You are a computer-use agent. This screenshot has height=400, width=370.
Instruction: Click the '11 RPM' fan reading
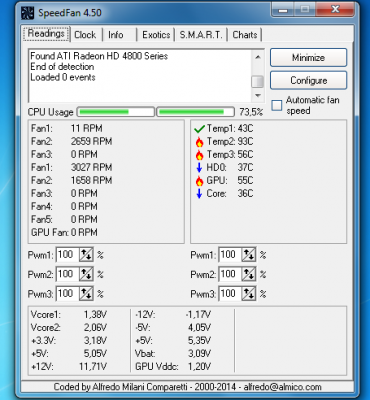[87, 129]
